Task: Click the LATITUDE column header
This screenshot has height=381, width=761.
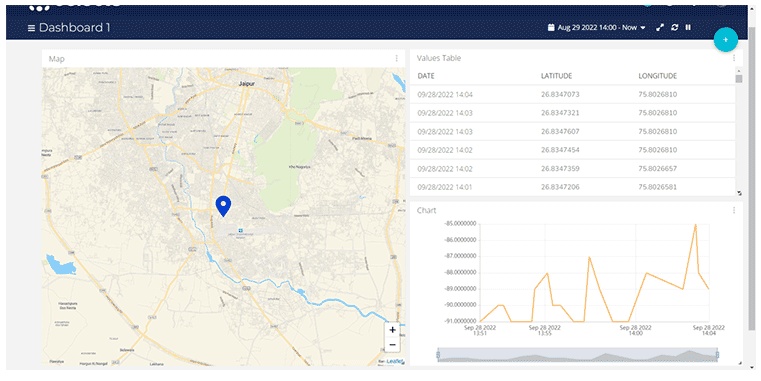Action: pos(556,76)
